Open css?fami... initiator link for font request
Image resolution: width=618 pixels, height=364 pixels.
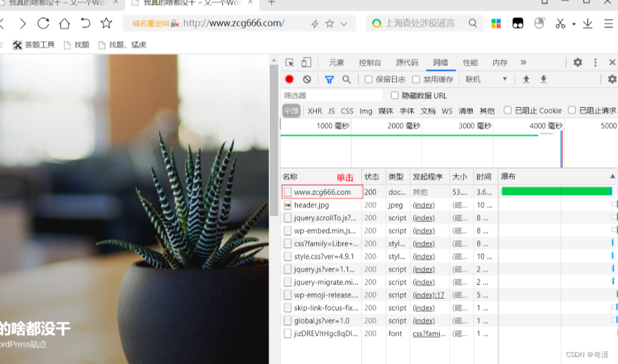[x=429, y=334]
